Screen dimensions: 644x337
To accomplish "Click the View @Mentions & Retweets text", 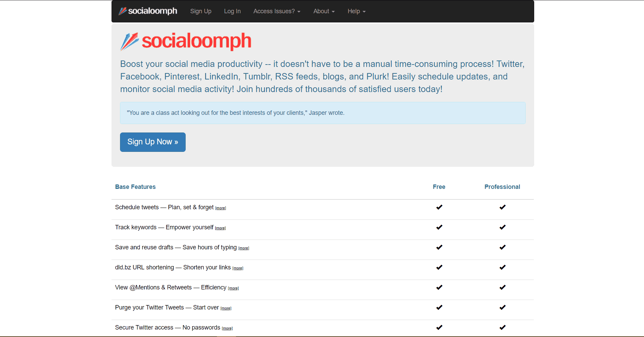I will (x=171, y=287).
